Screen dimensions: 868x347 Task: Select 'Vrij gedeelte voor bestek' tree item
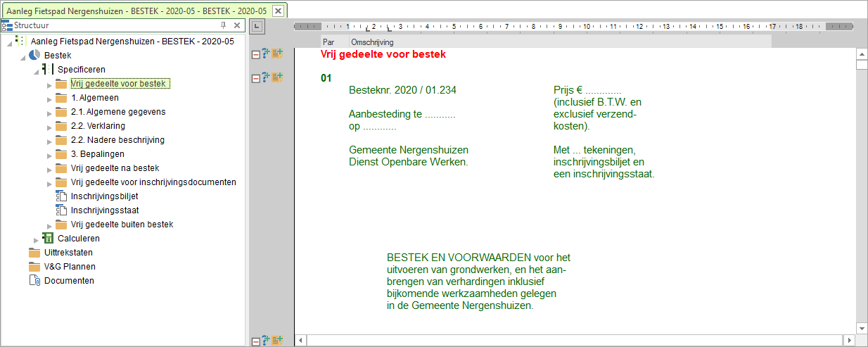point(120,84)
